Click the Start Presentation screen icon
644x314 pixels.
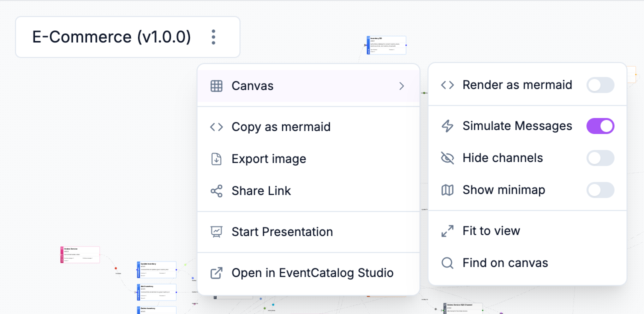(216, 232)
